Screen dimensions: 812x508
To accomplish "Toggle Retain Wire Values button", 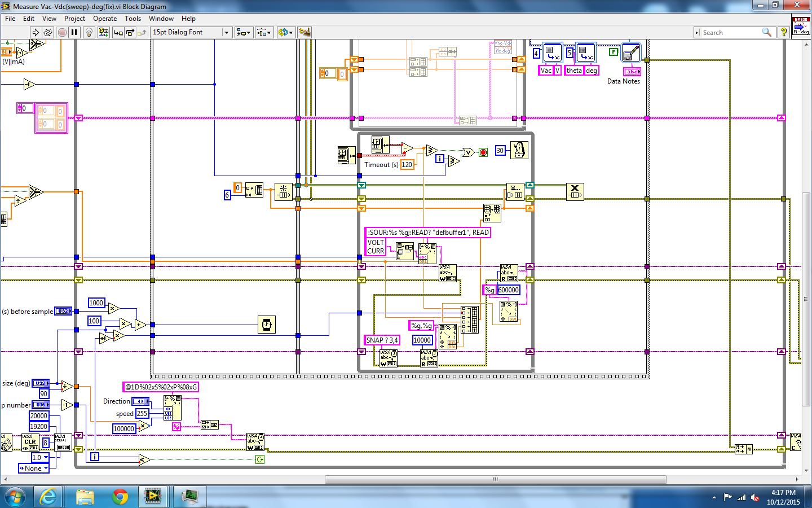I will (104, 32).
